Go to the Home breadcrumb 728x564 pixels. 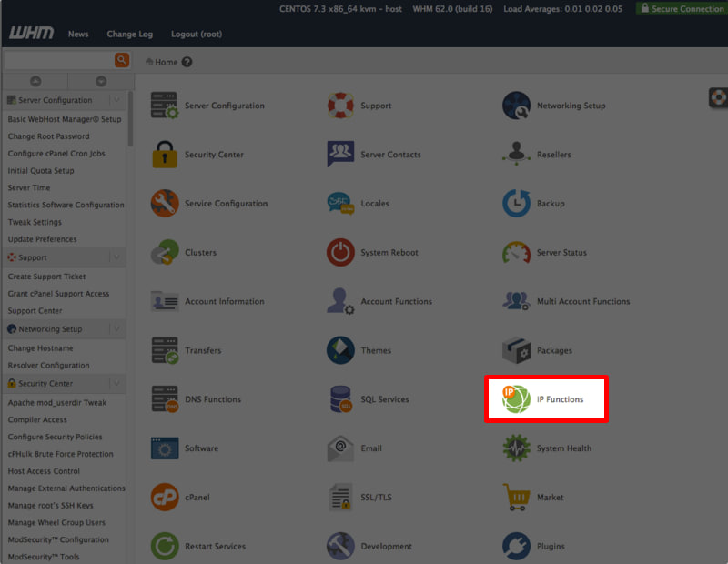point(166,62)
